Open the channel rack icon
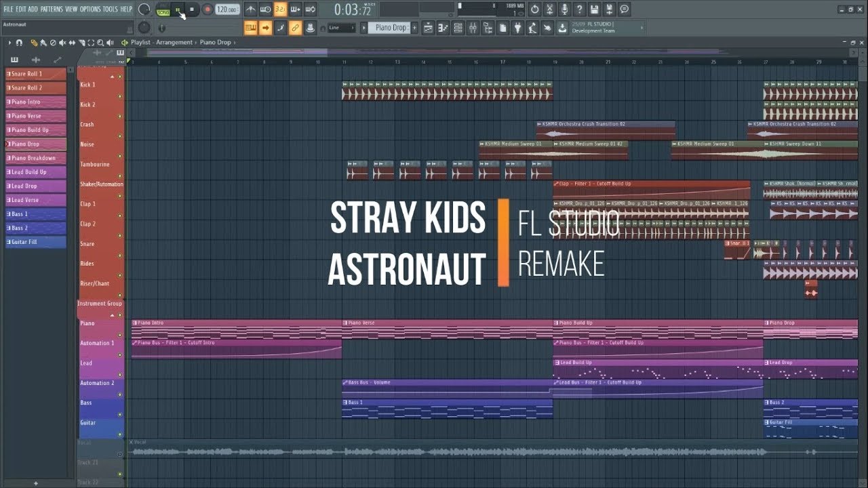 458,28
